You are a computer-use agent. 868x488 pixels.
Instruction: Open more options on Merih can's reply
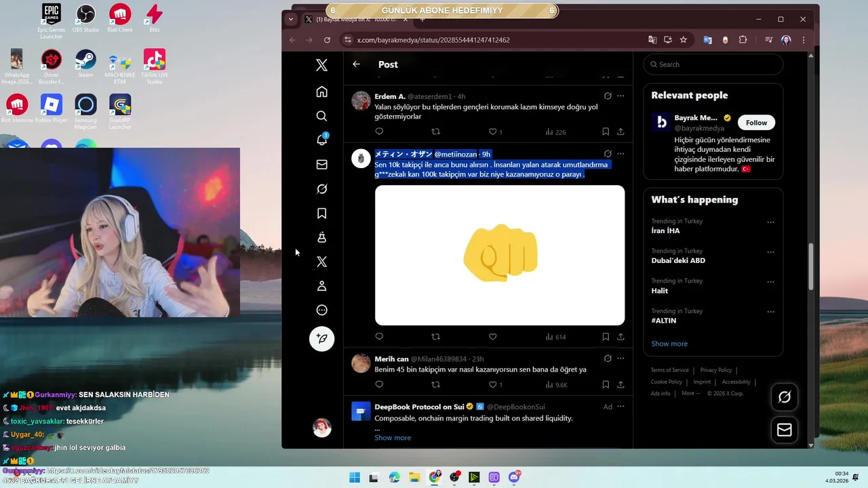pyautogui.click(x=620, y=359)
